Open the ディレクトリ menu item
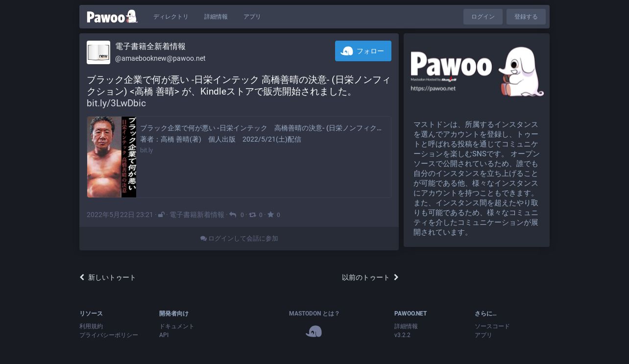This screenshot has height=364, width=629. (x=171, y=17)
